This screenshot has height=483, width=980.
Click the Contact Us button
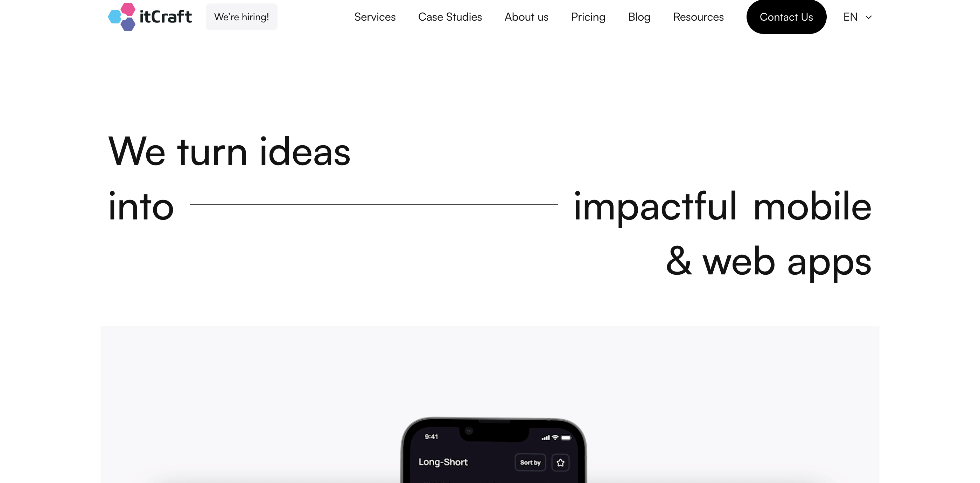coord(786,17)
